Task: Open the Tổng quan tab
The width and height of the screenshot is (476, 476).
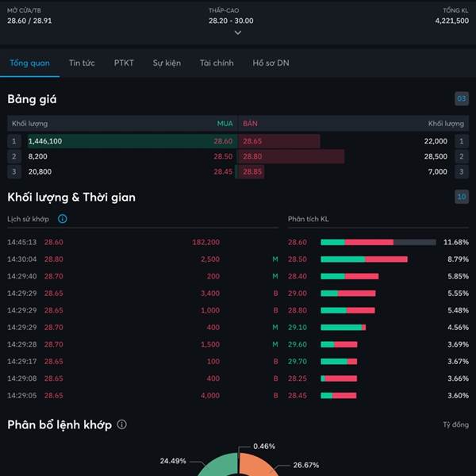Action: click(29, 63)
